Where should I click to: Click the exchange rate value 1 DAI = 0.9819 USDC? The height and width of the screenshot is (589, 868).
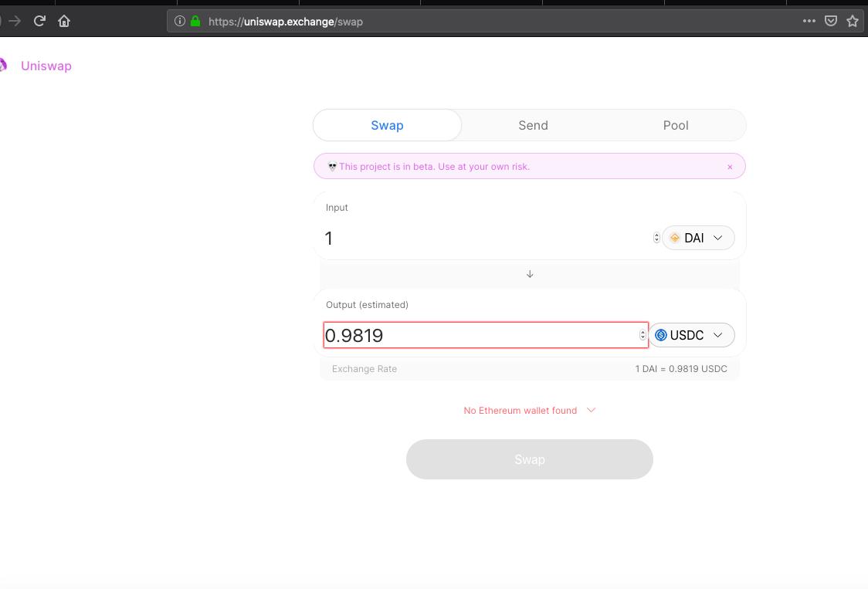[681, 369]
